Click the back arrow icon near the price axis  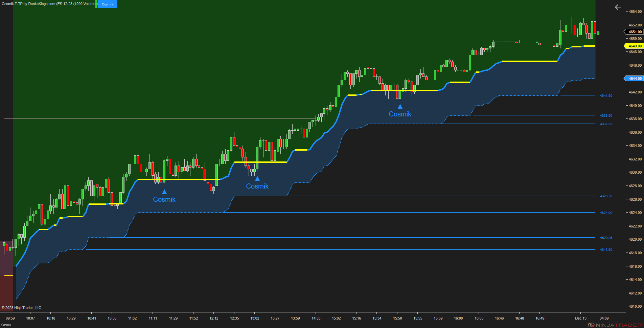(x=618, y=7)
